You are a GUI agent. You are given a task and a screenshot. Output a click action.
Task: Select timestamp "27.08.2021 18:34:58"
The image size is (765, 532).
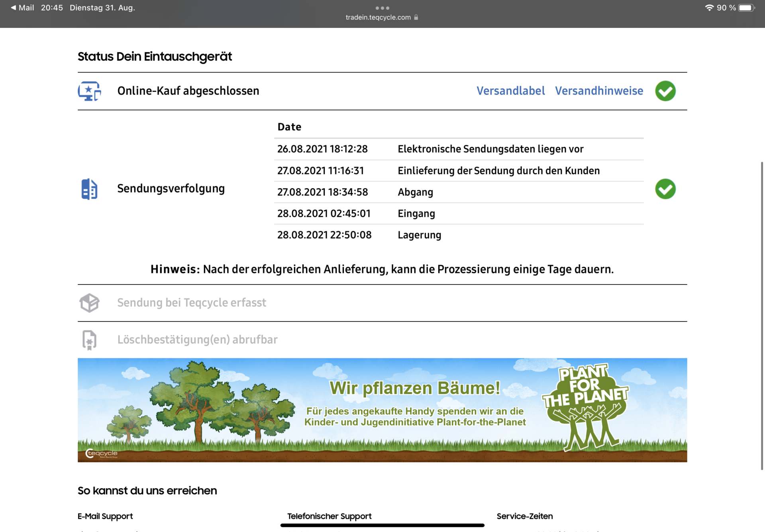(322, 192)
